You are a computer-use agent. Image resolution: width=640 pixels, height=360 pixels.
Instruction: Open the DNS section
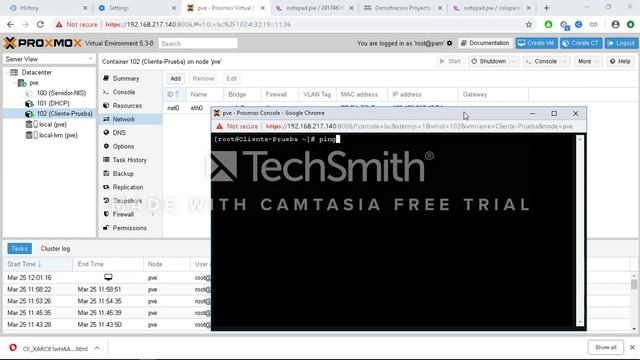pyautogui.click(x=119, y=133)
